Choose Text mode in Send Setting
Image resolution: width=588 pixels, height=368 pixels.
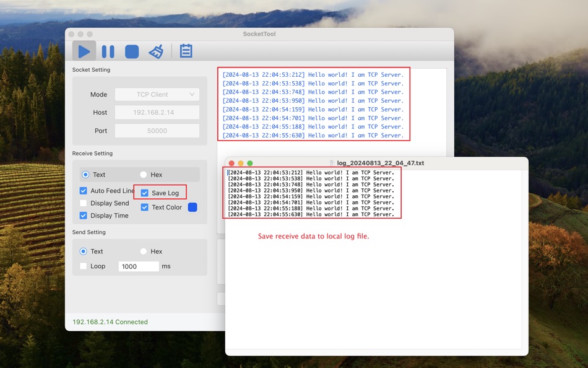click(84, 251)
